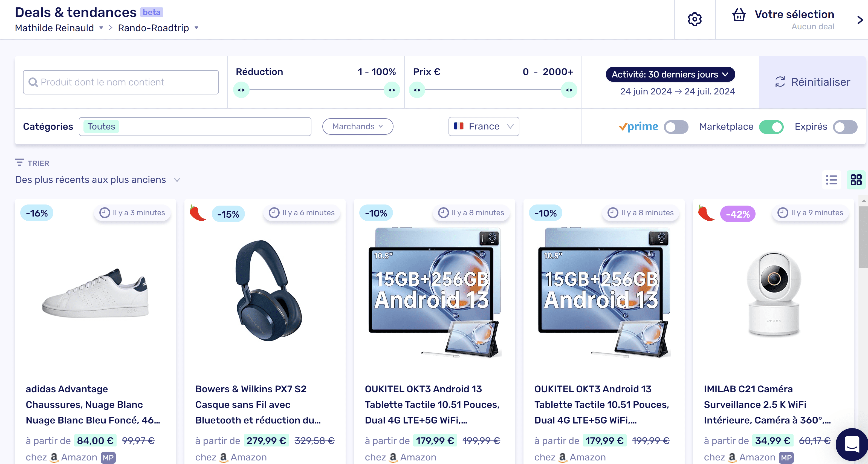Click the Réinitialiser button
The image size is (868, 464).
[x=812, y=82]
